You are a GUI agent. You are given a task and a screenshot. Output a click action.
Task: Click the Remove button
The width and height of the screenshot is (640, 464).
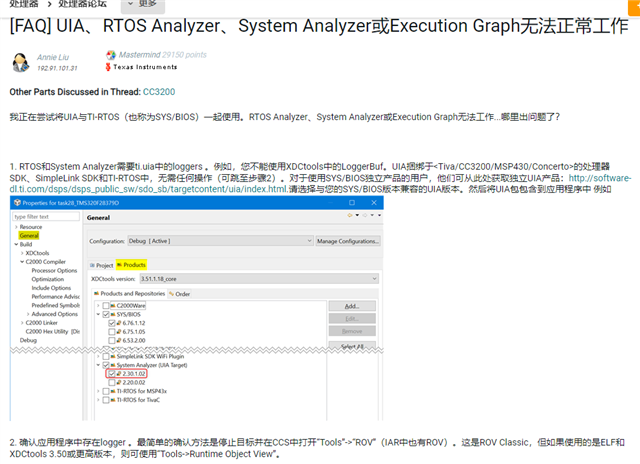click(x=352, y=331)
